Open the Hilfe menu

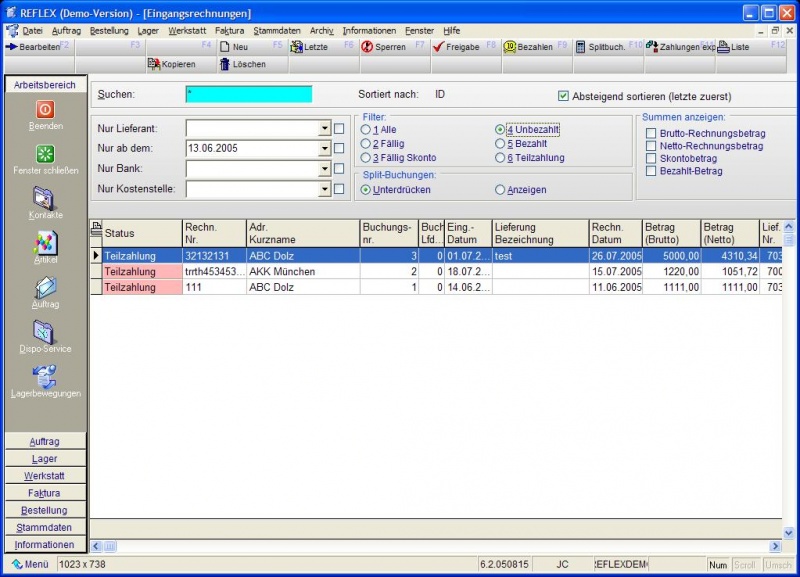pyautogui.click(x=452, y=31)
